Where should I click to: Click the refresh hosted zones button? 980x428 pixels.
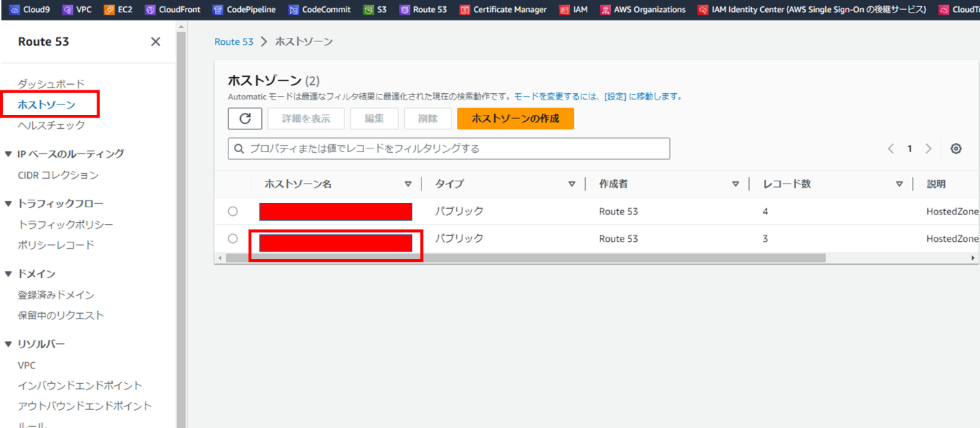(245, 118)
